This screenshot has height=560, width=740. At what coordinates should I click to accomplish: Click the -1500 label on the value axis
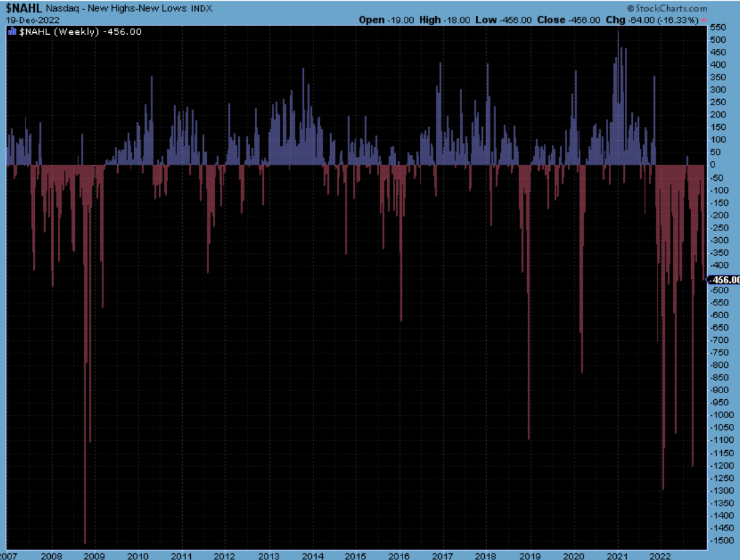coord(720,541)
